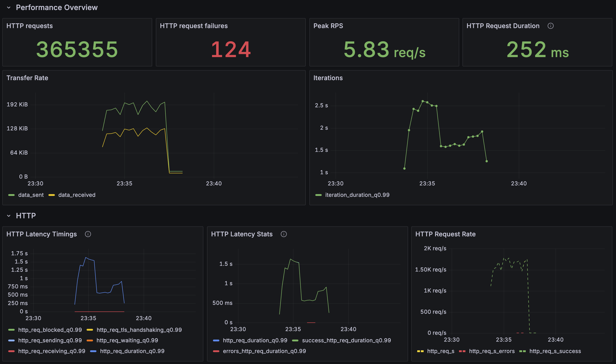Click info icon beside HTTP Request Duration
Screen dimensions: 616x364
550,26
